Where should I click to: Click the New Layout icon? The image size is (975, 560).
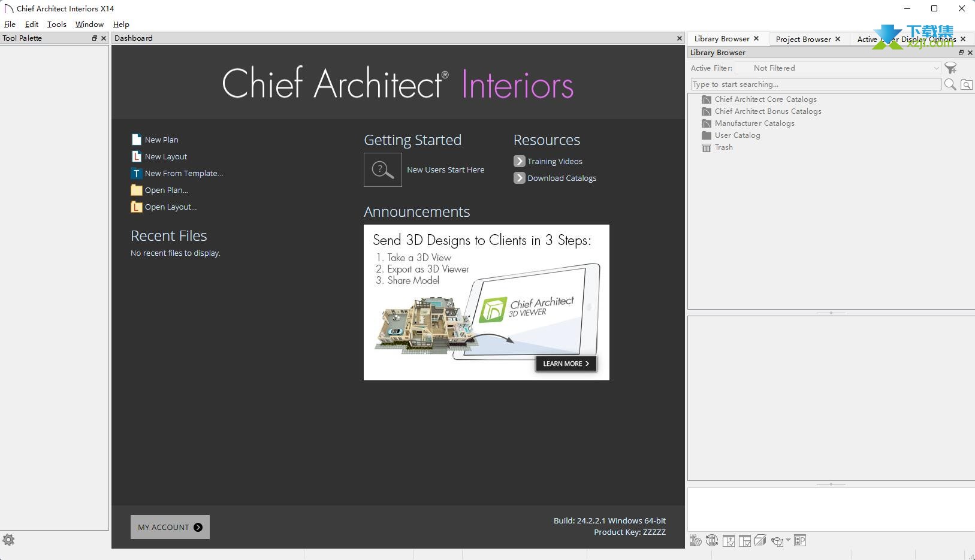point(136,156)
